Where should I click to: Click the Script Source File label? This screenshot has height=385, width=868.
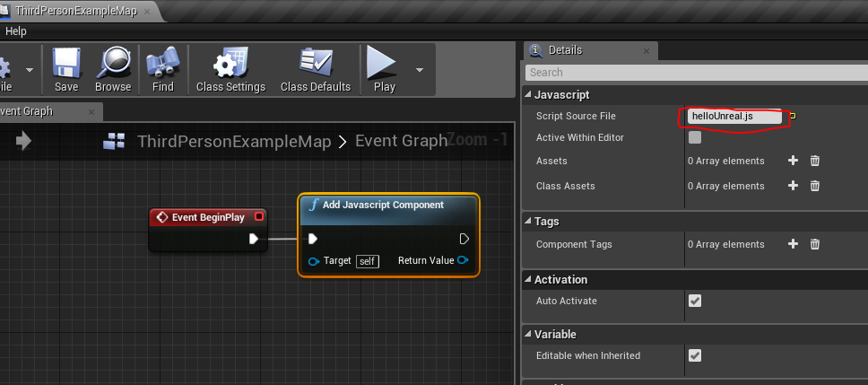576,117
